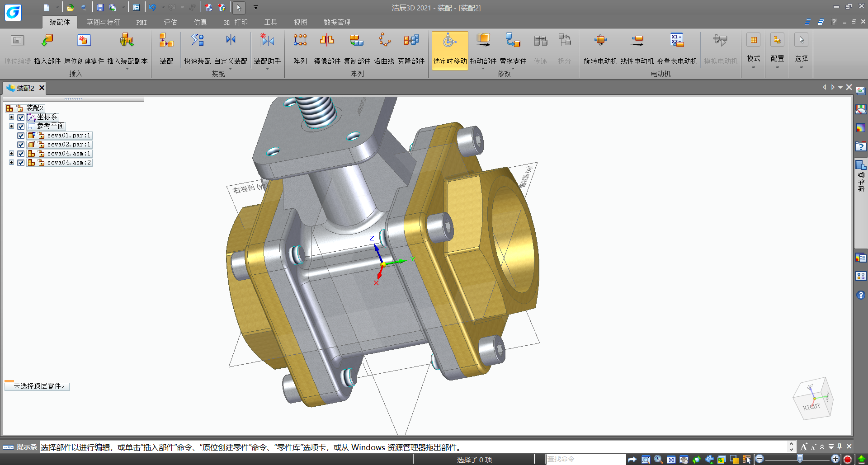Image resolution: width=868 pixels, height=465 pixels.
Task: Click the blue Undo arrow icon
Action: pyautogui.click(x=152, y=8)
